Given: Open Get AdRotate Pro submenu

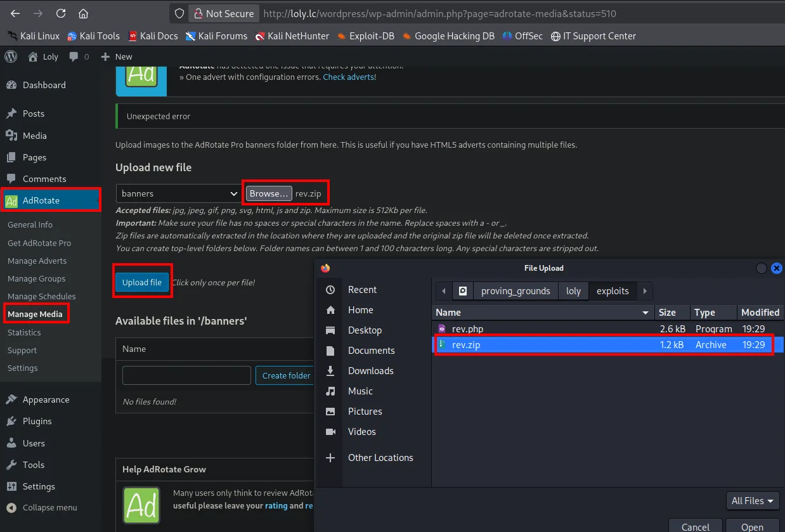Looking at the screenshot, I should pyautogui.click(x=39, y=243).
